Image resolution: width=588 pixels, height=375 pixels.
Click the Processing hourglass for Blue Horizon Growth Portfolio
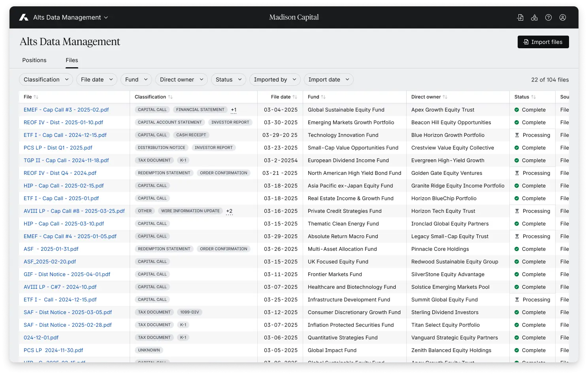517,135
